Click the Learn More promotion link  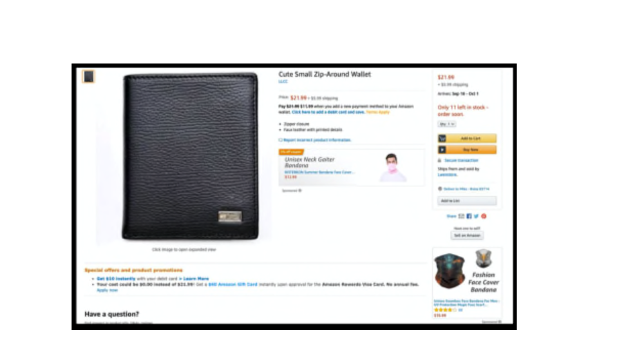pos(196,279)
